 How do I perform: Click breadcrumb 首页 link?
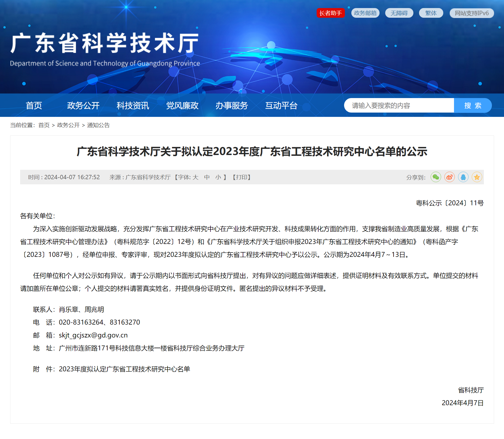44,125
